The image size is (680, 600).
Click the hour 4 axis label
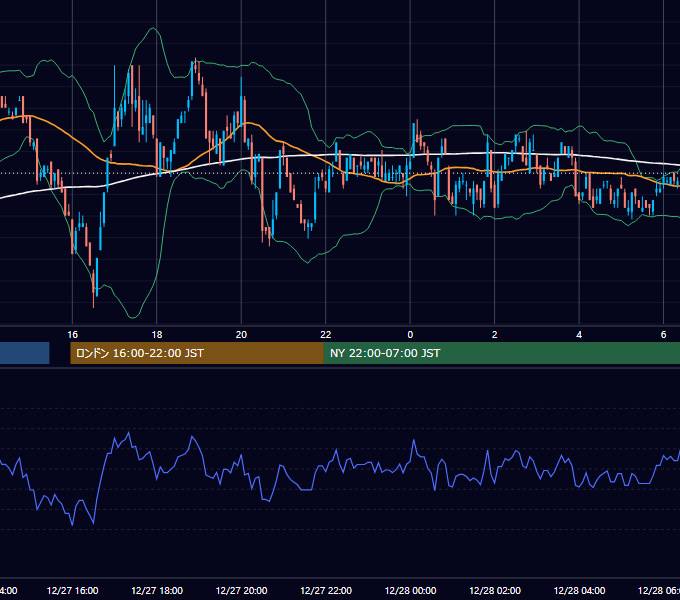coord(579,335)
